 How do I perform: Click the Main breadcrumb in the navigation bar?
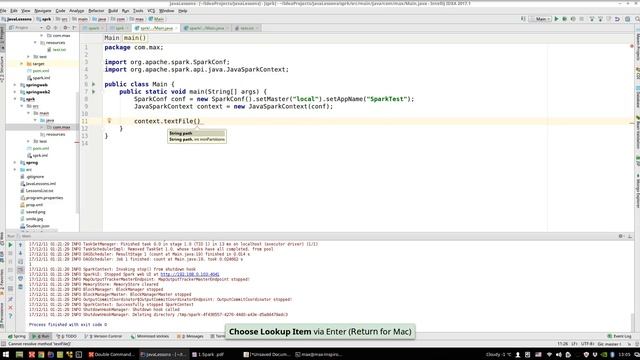point(156,19)
